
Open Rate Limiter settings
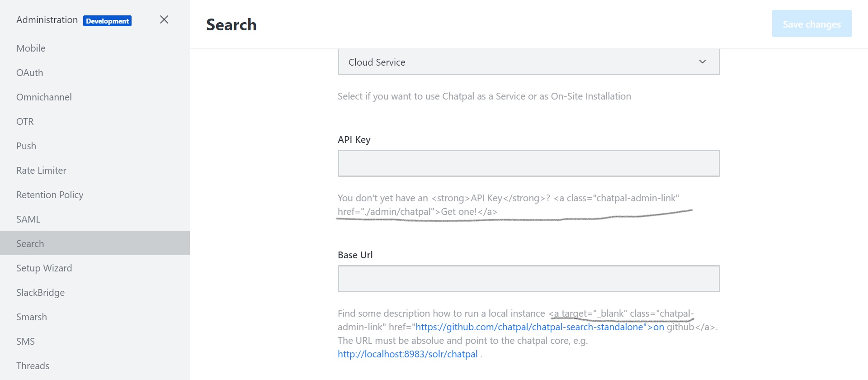pyautogui.click(x=95, y=171)
